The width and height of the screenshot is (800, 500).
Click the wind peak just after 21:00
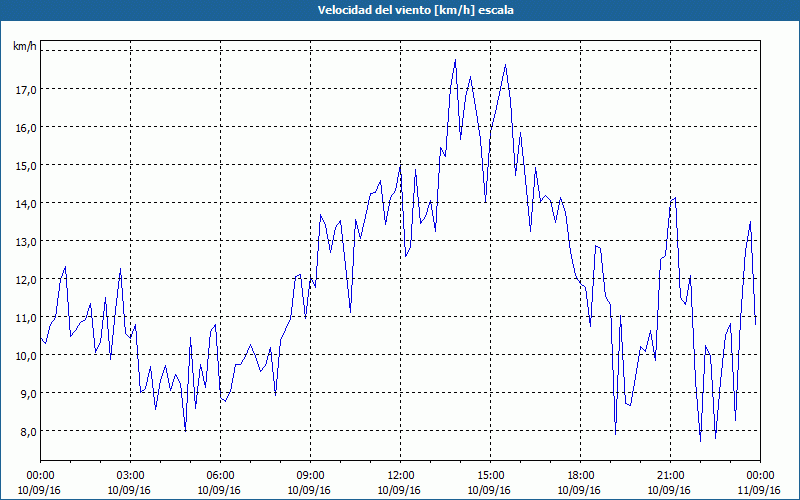[675, 198]
